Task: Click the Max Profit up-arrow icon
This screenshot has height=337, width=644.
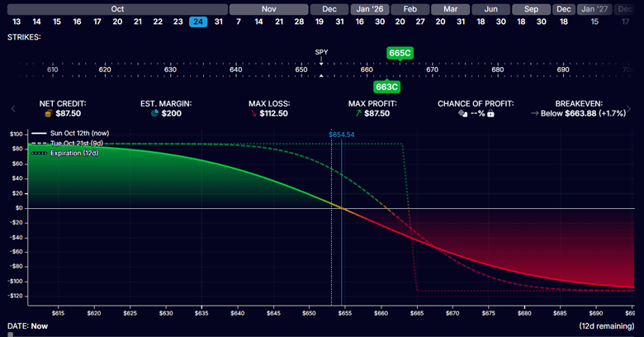Action: click(x=358, y=114)
